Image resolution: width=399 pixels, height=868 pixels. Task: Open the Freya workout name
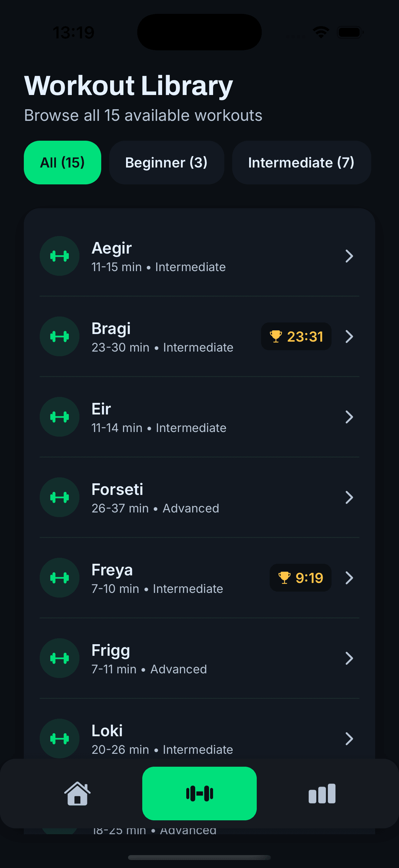pos(112,570)
